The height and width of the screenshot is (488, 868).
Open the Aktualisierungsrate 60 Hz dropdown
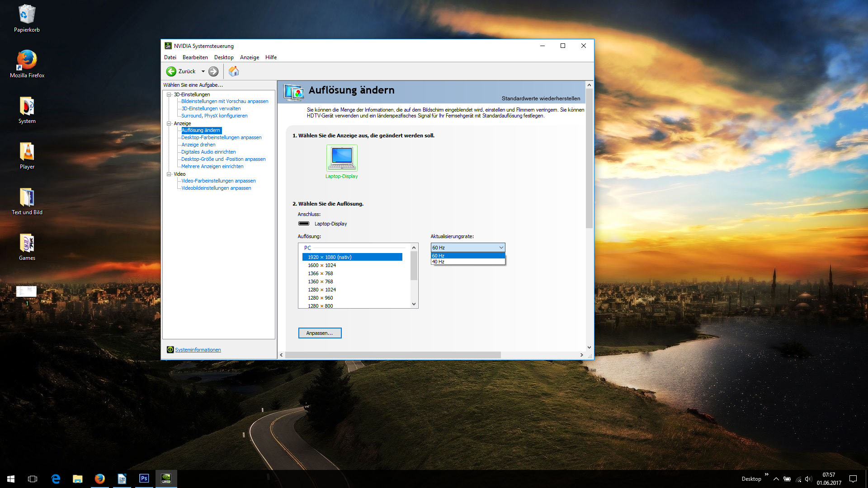[x=467, y=248]
